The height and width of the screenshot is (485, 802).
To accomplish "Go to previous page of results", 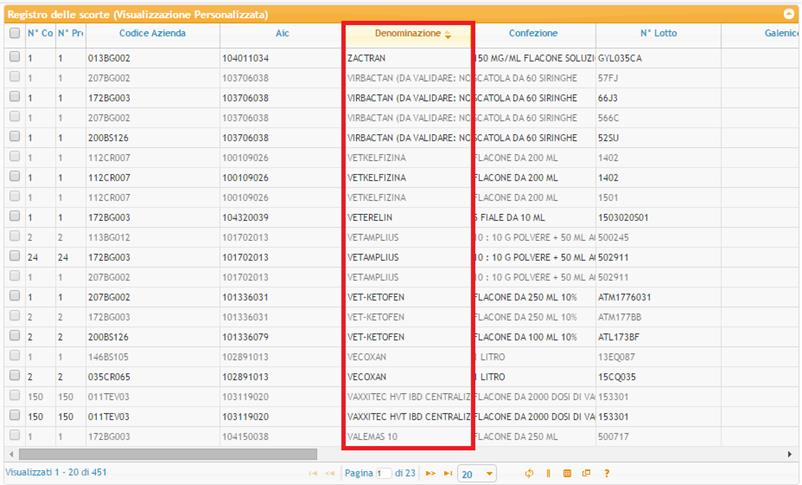I will [x=330, y=473].
